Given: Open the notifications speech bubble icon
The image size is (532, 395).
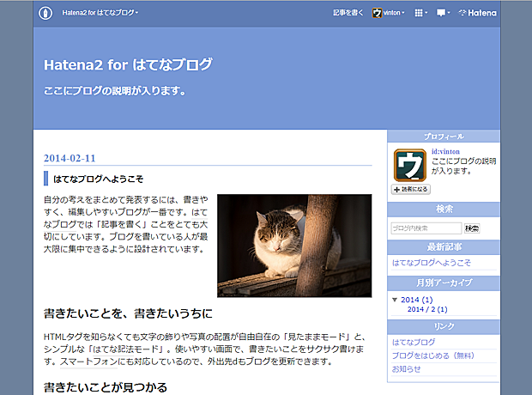Looking at the screenshot, I should coord(443,13).
